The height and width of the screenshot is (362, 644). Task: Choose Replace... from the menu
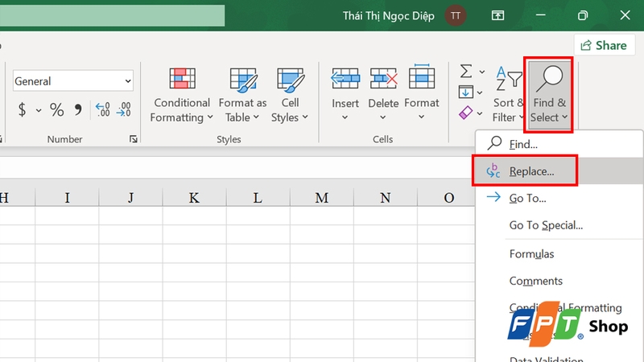559,171
